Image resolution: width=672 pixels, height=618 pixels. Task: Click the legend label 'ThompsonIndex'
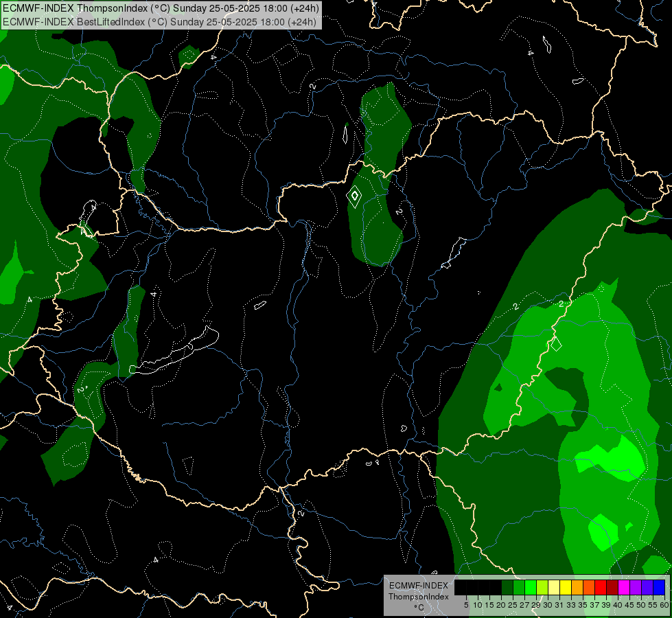pos(418,597)
